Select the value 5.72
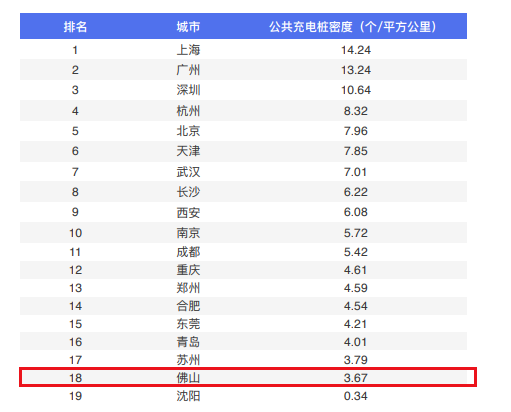The width and height of the screenshot is (511, 412). click(x=356, y=233)
